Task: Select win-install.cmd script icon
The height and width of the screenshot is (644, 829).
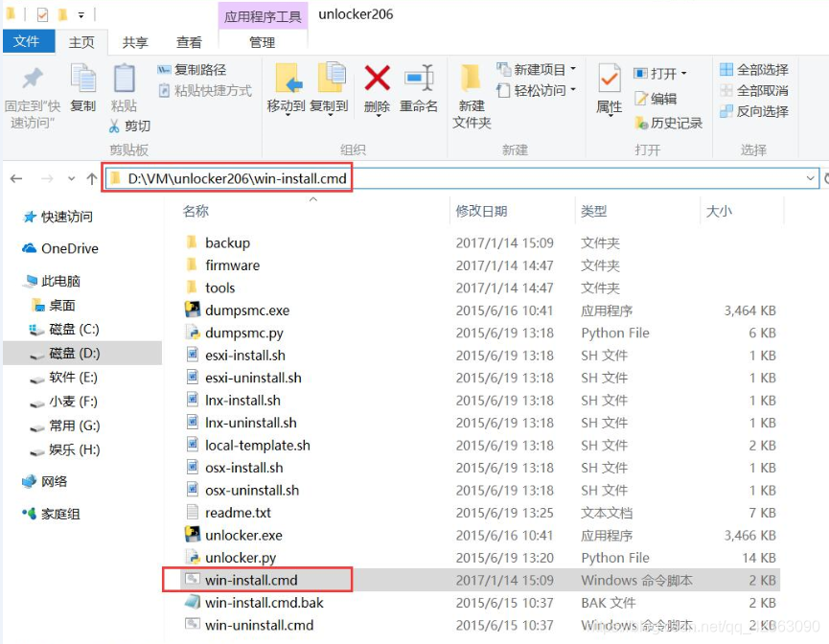Action: pyautogui.click(x=193, y=579)
